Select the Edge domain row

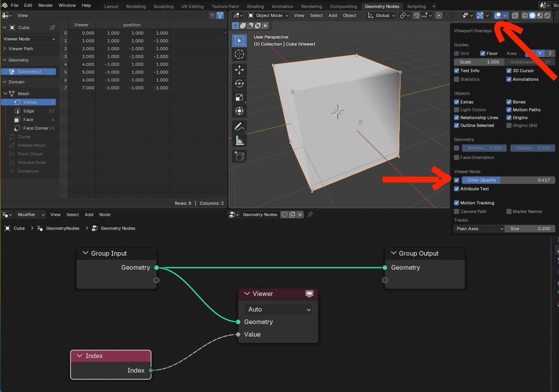[x=29, y=111]
